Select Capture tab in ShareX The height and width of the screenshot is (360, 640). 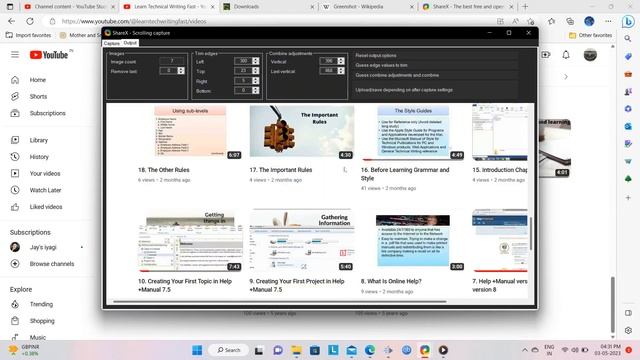[111, 43]
